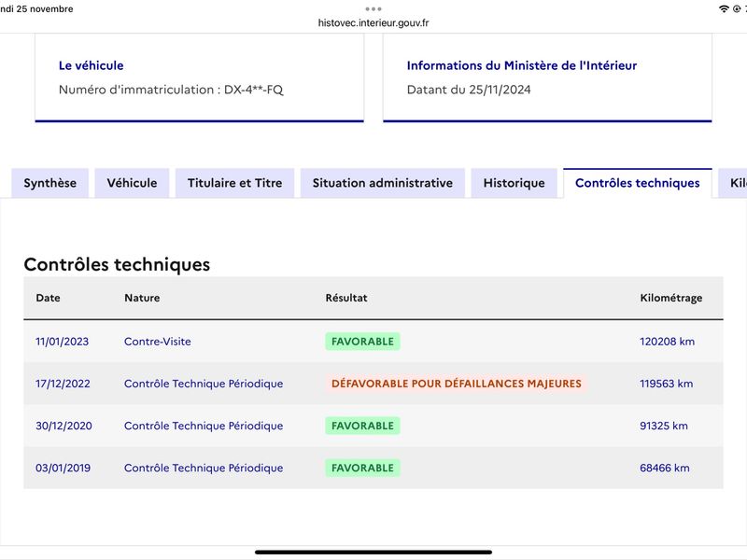Tap the histovec.interieur.gouv.fr address bar
This screenshot has height=560, width=747.
373,22
